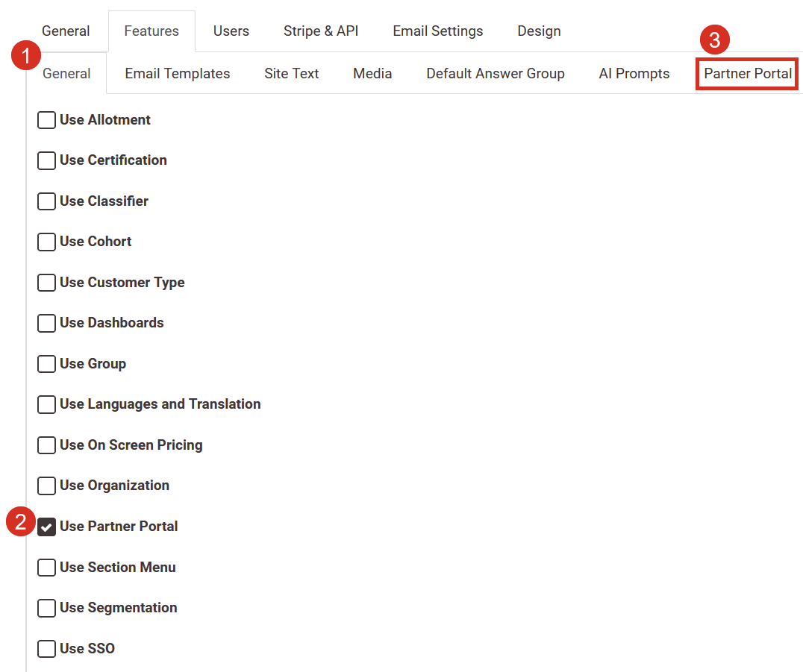
Task: Uncheck the Use Partner Portal checkbox
Action: click(x=47, y=527)
